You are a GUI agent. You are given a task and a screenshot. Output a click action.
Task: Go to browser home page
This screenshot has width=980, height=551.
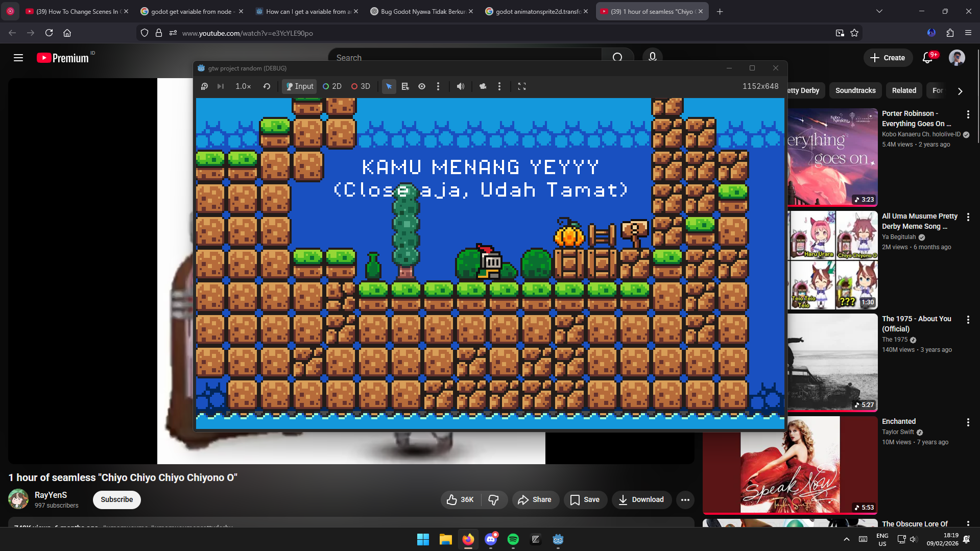tap(67, 33)
